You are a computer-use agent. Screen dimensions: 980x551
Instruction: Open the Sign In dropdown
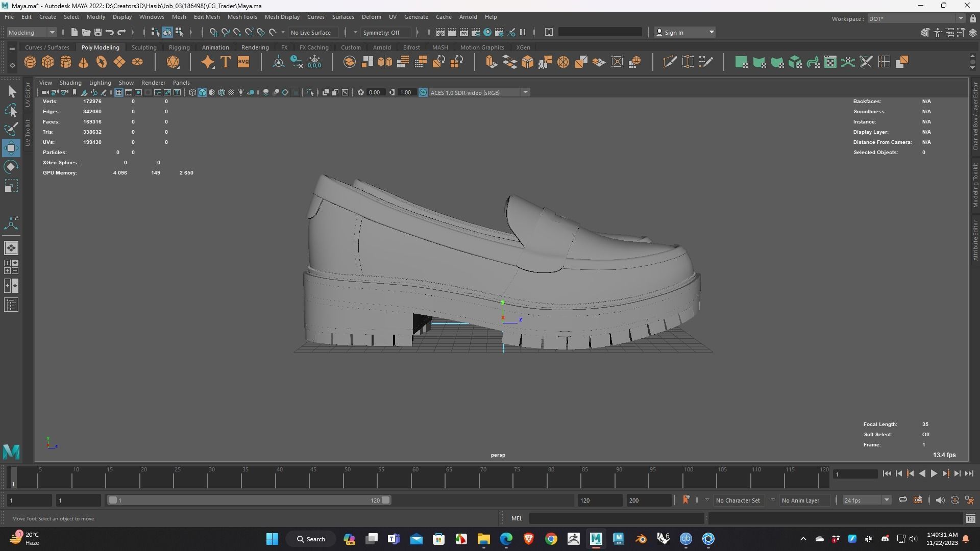pos(684,32)
